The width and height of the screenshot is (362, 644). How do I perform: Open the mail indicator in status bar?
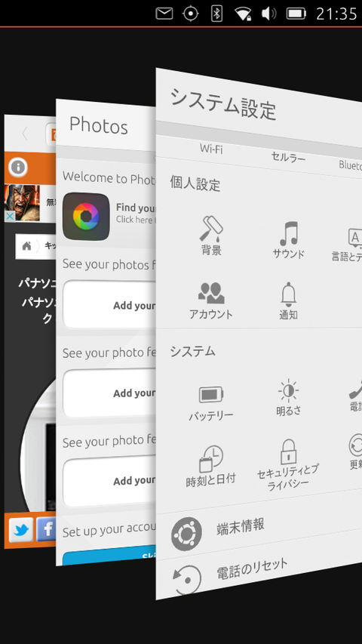click(x=164, y=14)
